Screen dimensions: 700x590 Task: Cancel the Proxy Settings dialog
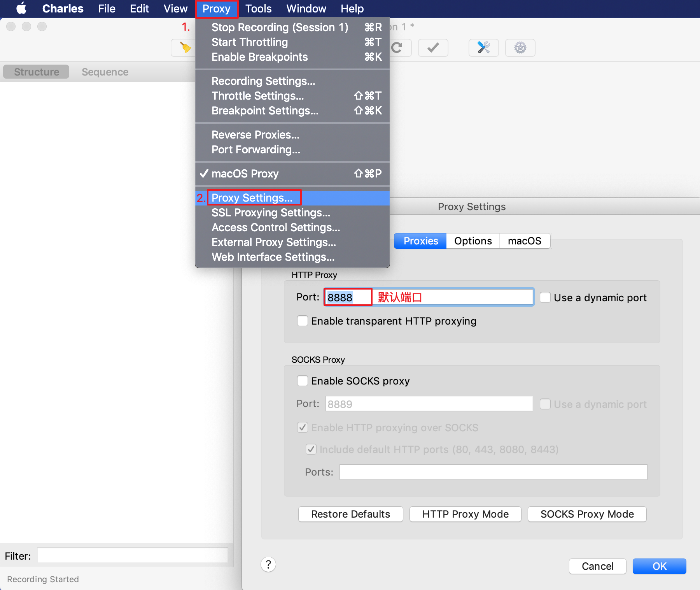tap(597, 566)
